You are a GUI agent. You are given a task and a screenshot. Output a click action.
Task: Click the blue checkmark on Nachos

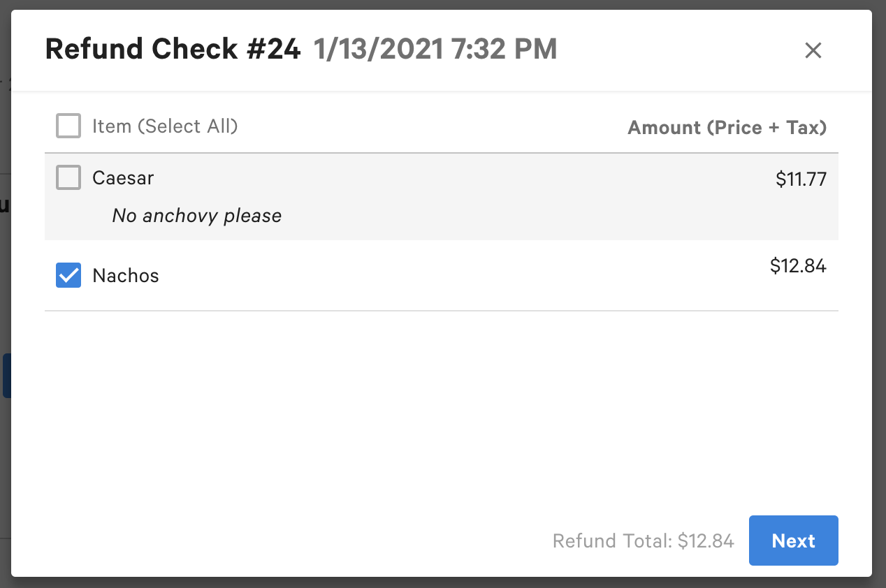coord(68,275)
